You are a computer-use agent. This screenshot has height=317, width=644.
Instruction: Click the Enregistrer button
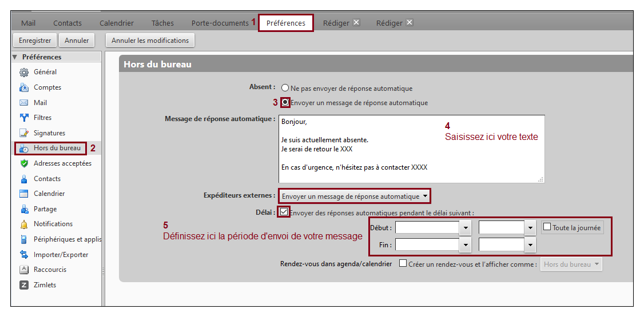pyautogui.click(x=35, y=41)
